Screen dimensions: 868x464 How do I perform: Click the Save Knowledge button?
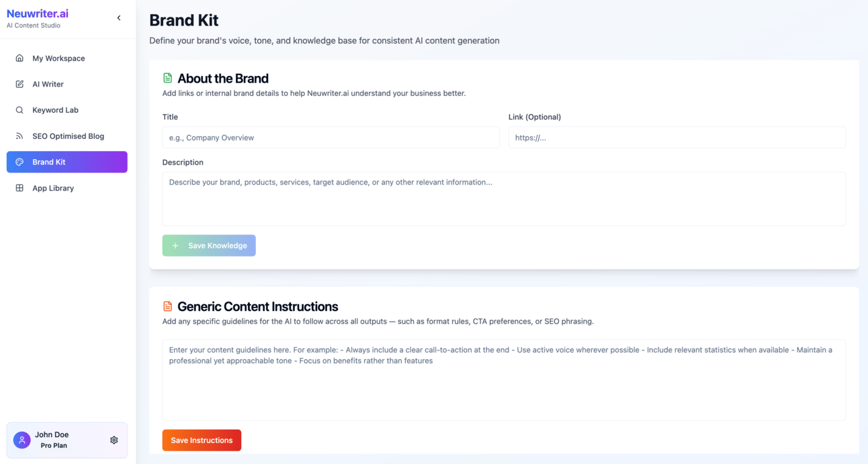(209, 246)
